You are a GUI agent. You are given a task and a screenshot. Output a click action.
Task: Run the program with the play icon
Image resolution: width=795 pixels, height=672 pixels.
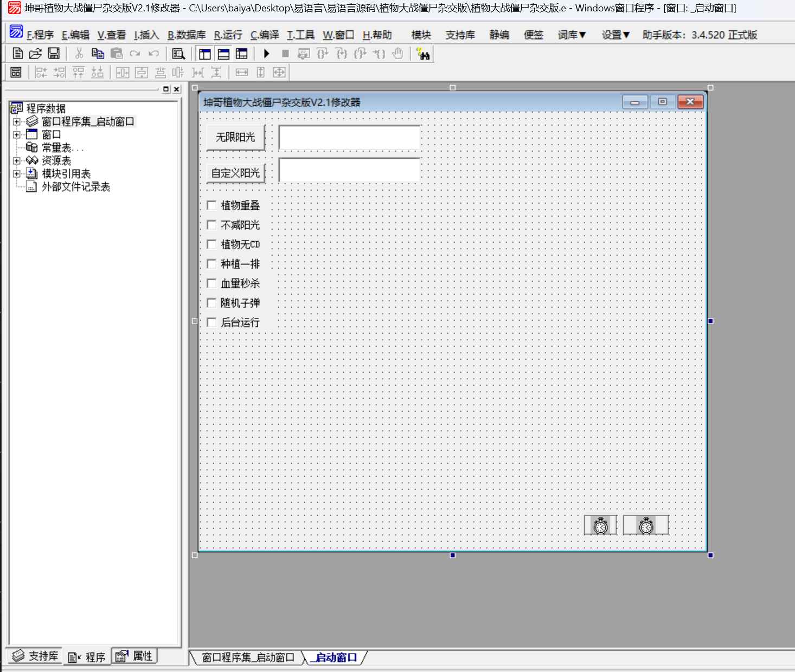pos(266,53)
